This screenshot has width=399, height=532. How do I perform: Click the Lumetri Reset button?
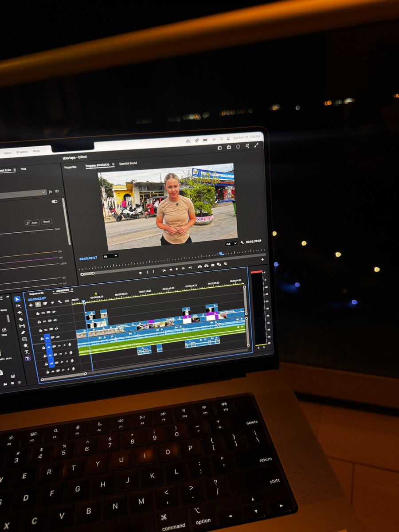coord(47,222)
